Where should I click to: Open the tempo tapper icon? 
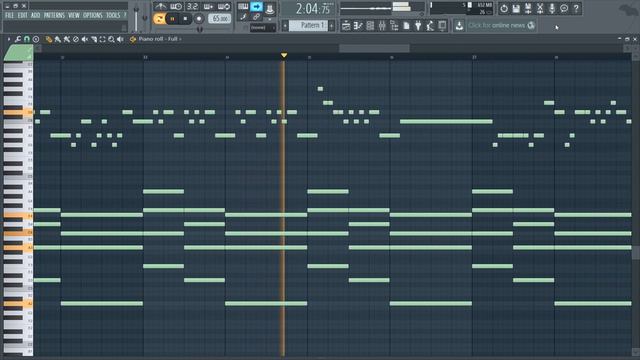[x=430, y=26]
